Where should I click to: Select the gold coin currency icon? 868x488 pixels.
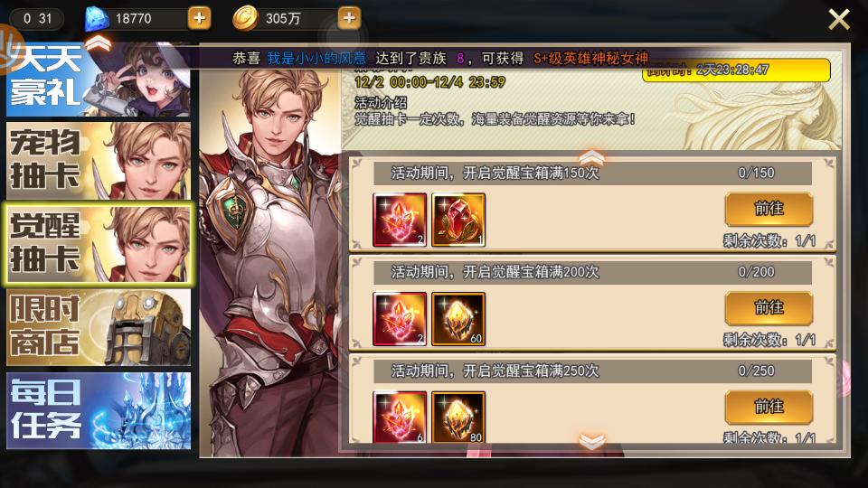click(245, 18)
